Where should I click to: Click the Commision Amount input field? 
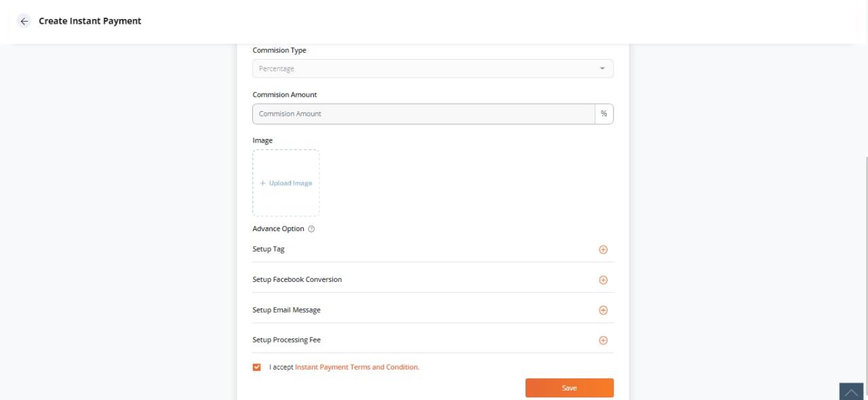pyautogui.click(x=424, y=114)
